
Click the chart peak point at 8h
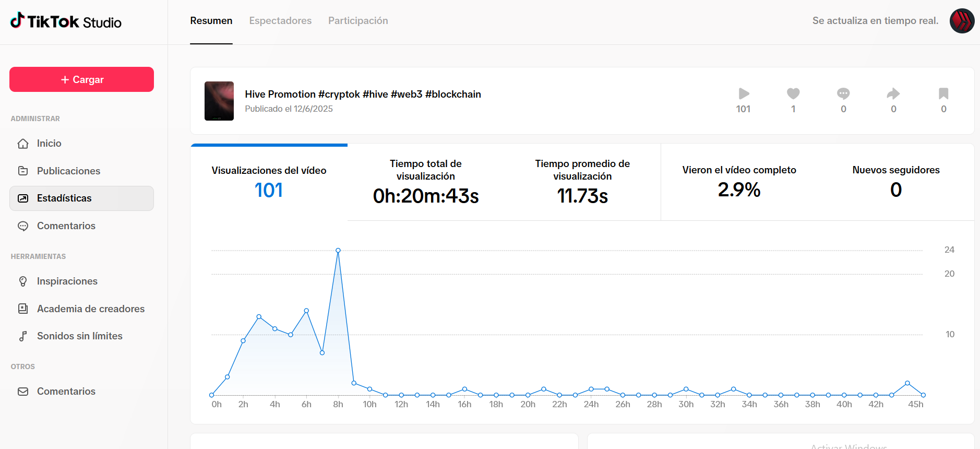pyautogui.click(x=338, y=251)
